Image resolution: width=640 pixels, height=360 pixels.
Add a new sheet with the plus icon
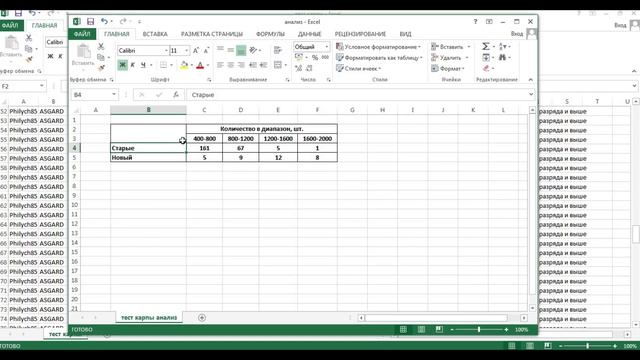click(x=202, y=318)
